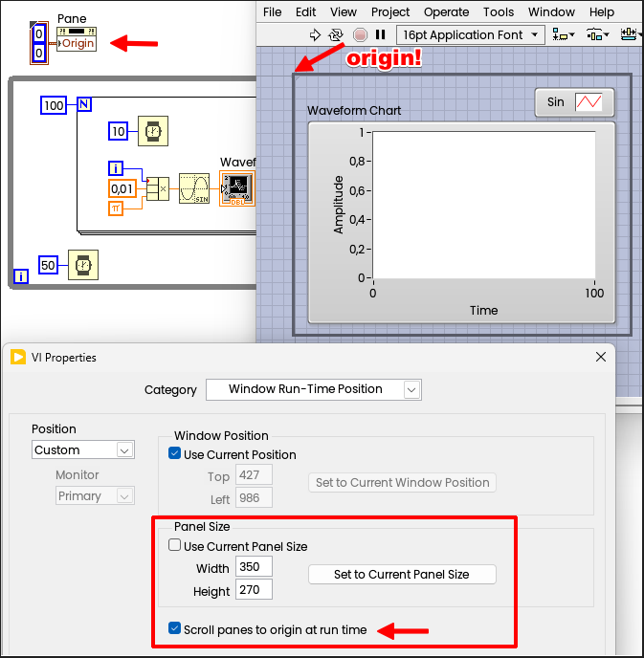This screenshot has width=644, height=658.
Task: Click the white chart plot area
Action: (x=484, y=205)
